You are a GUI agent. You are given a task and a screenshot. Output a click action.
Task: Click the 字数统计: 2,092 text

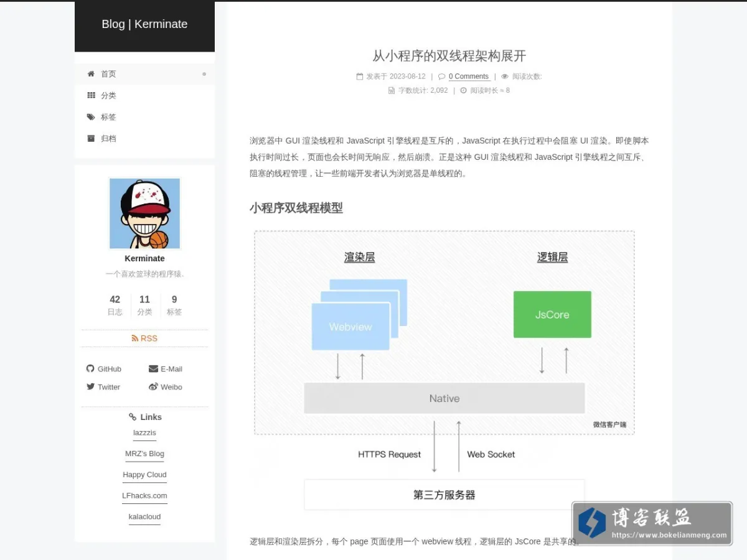click(423, 90)
